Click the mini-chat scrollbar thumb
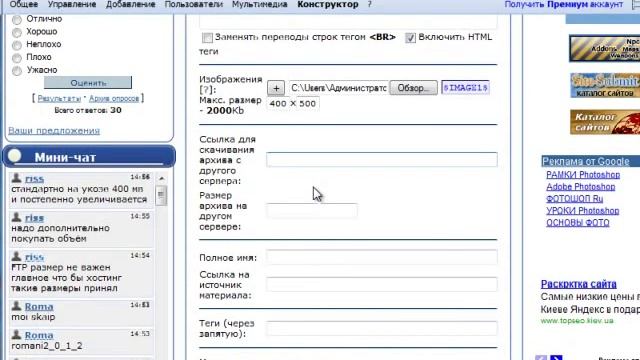Screen dimensions: 640x360 161,196
